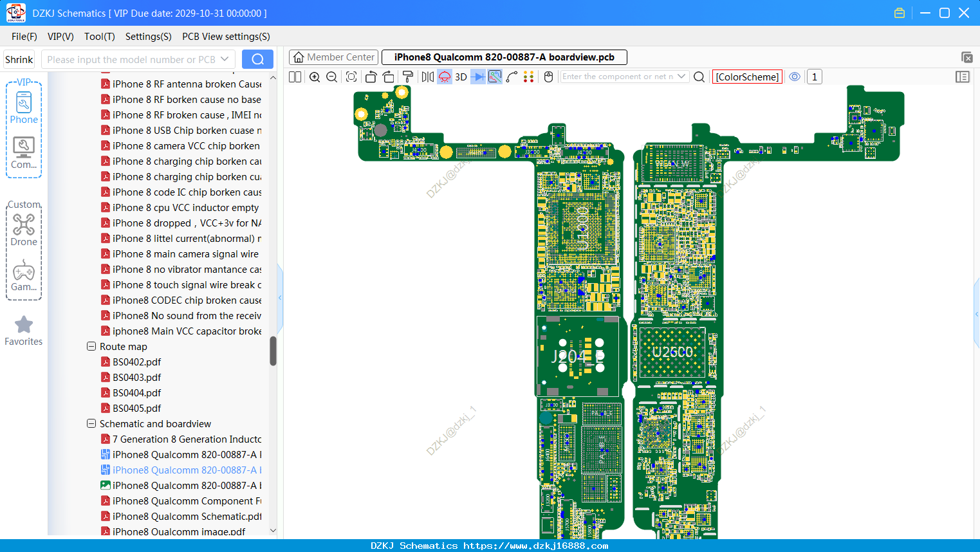
Task: Zoom out on the boardview
Action: coord(332,77)
